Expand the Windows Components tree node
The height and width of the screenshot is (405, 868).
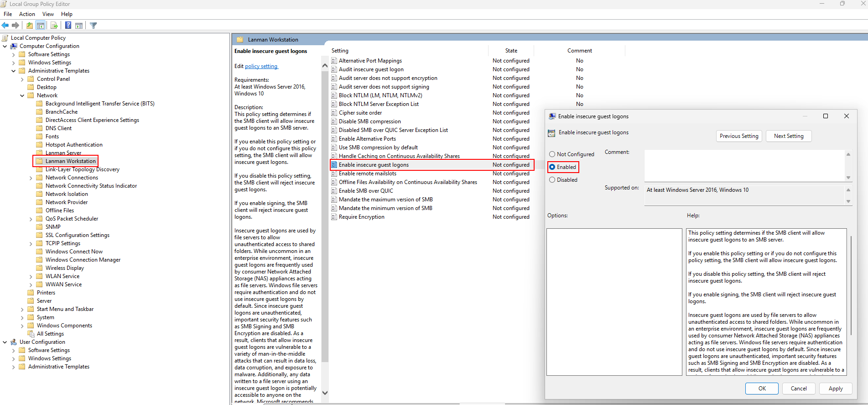click(22, 326)
